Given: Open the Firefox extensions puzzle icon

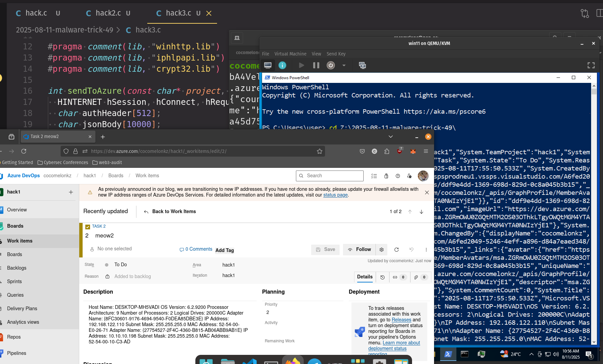Looking at the screenshot, I should click(387, 151).
